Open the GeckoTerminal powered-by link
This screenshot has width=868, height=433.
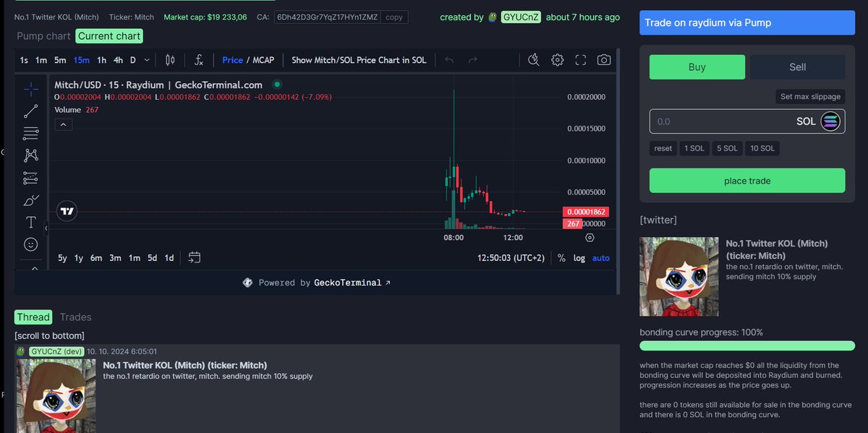pyautogui.click(x=317, y=283)
